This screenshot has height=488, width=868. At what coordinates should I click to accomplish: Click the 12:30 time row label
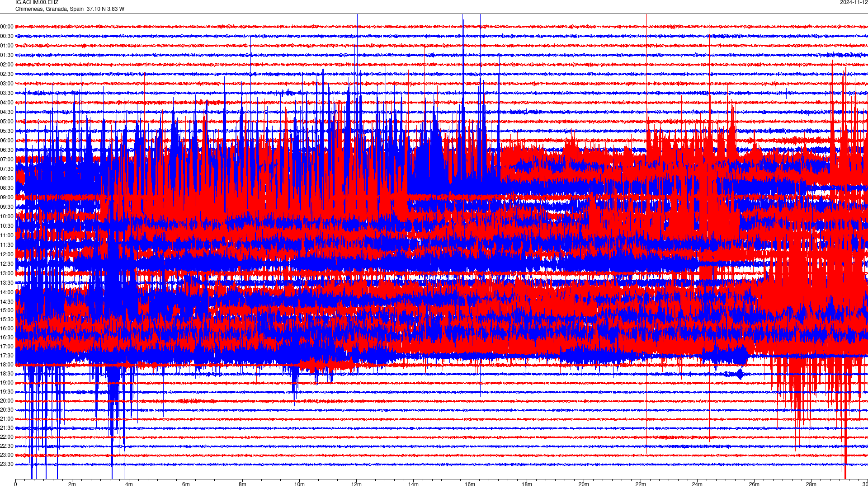pyautogui.click(x=7, y=264)
